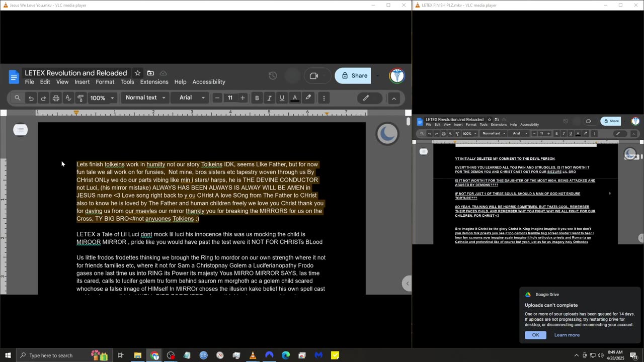Image resolution: width=644 pixels, height=362 pixels.
Task: Switch to Google Chrome on the taskbar
Action: pyautogui.click(x=154, y=355)
